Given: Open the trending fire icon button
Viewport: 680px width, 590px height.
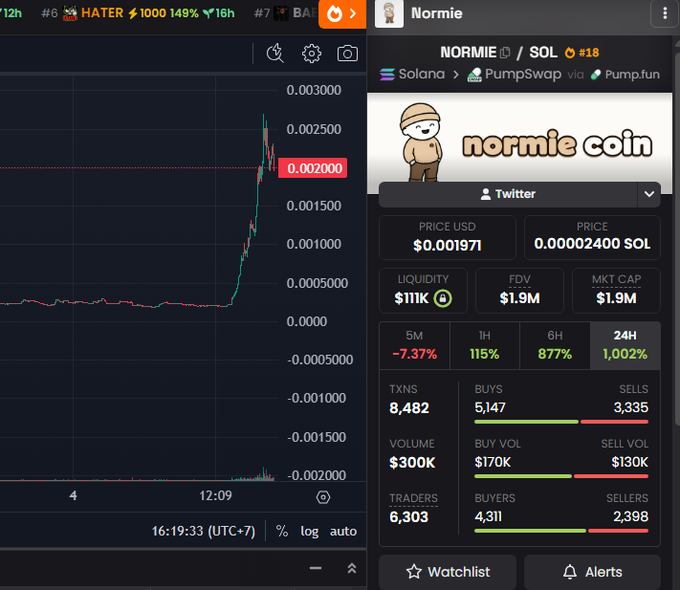Looking at the screenshot, I should (x=342, y=14).
